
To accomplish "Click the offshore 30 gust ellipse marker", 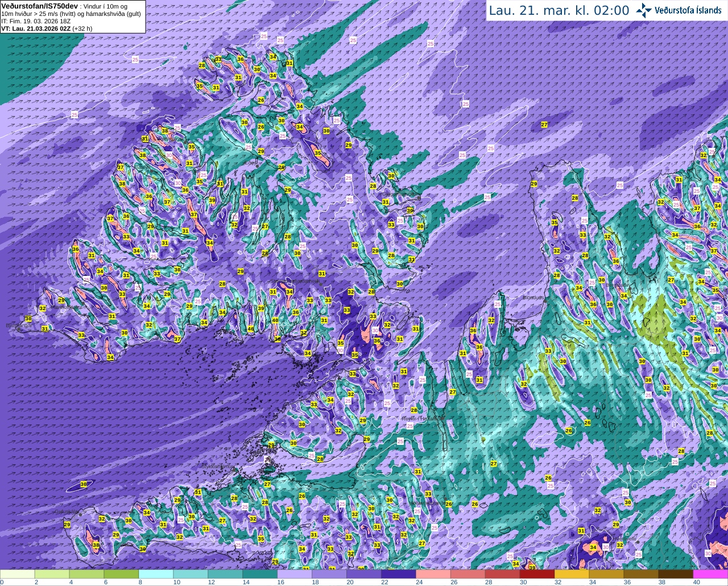I will pyautogui.click(x=83, y=484).
